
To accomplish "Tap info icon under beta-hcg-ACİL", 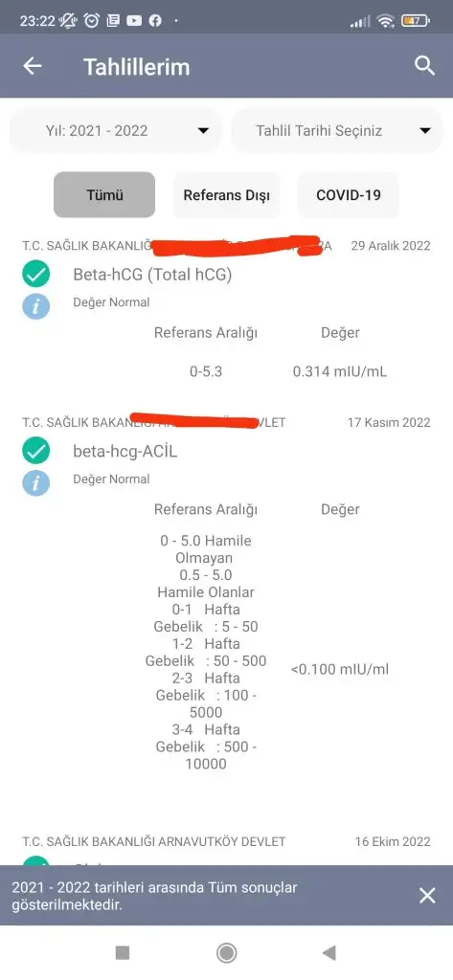I will click(35, 482).
